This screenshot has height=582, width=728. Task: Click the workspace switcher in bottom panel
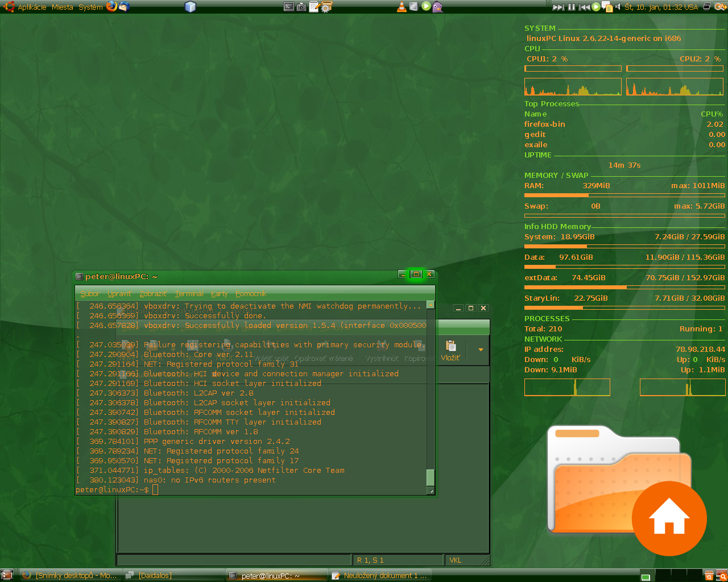pos(671,575)
